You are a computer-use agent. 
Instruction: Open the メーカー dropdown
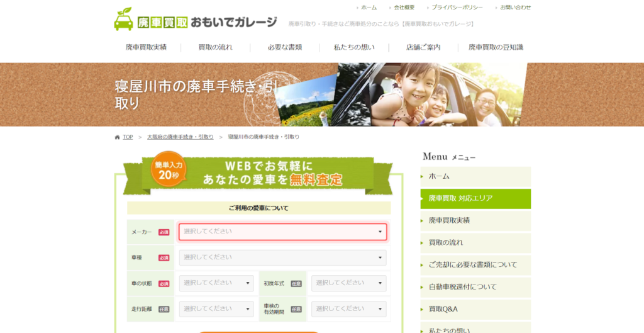(282, 232)
